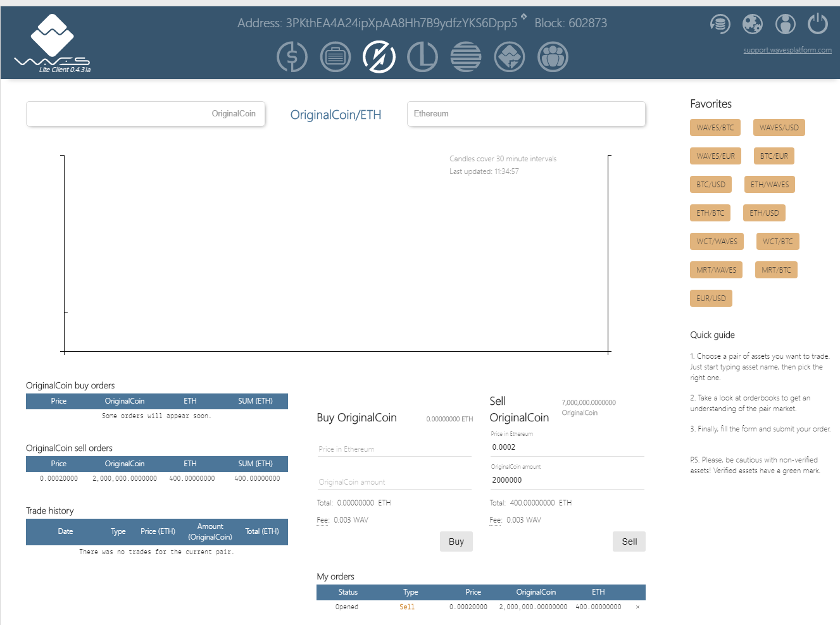
Task: Click the Ethereum asset input field
Action: point(526,114)
